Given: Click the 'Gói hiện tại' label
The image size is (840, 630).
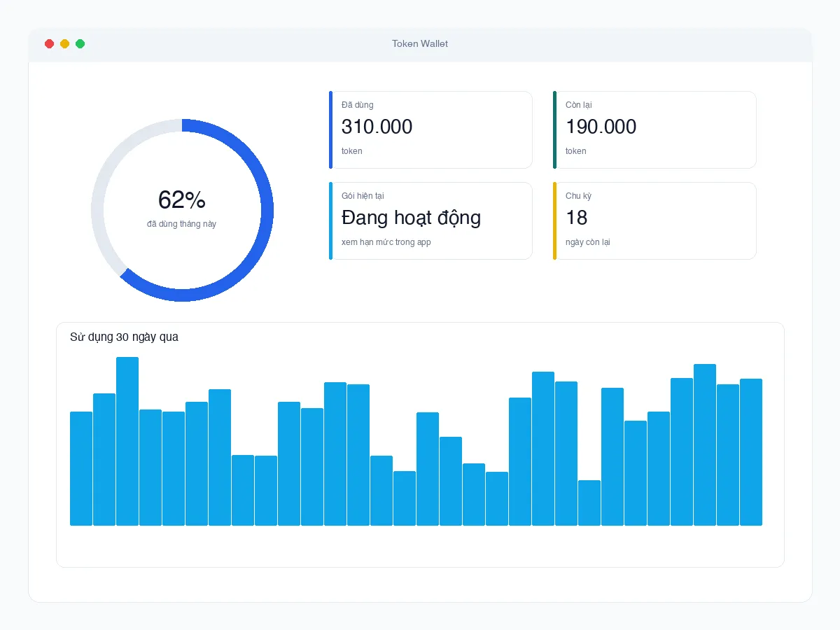Looking at the screenshot, I should 363,196.
